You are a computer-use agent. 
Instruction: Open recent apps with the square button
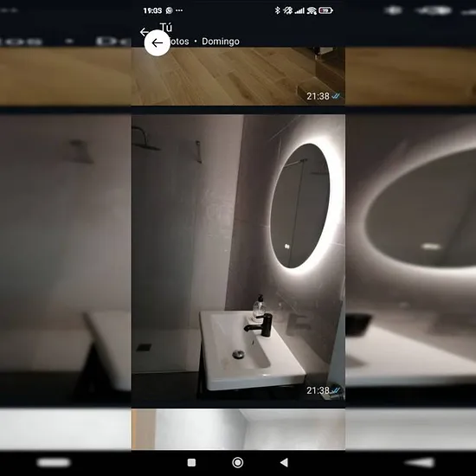pos(191,462)
